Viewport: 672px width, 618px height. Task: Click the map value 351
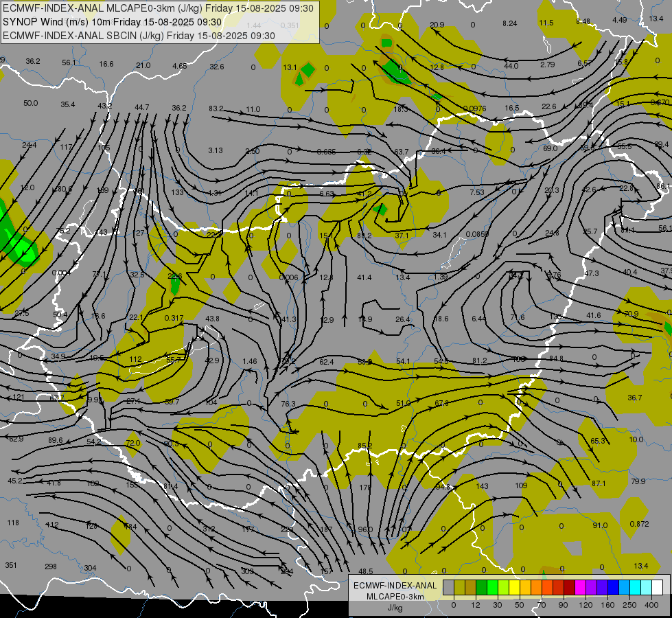coord(11,565)
